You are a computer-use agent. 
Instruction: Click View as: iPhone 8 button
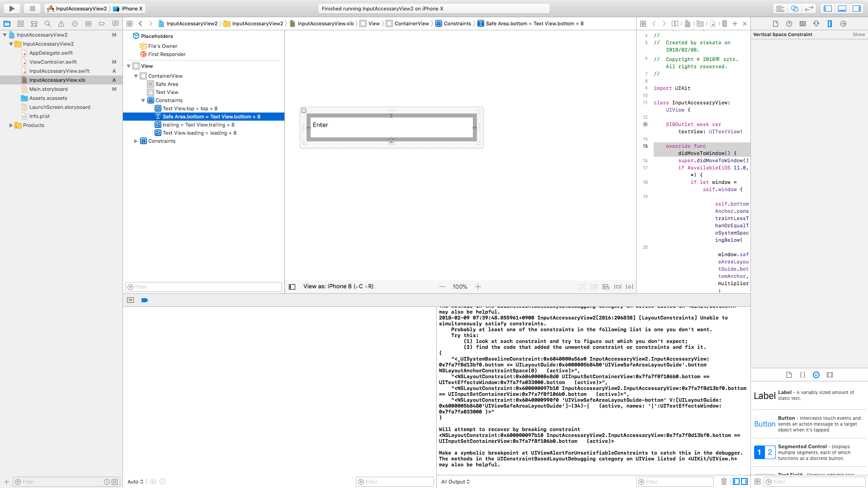[338, 286]
